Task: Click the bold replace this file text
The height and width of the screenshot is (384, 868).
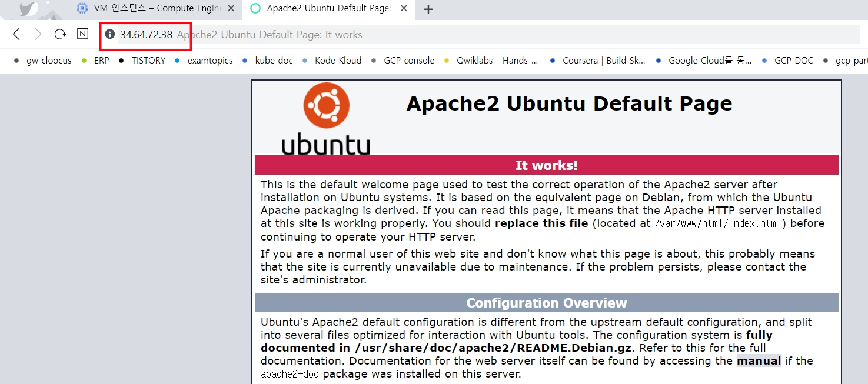Action: coord(541,223)
